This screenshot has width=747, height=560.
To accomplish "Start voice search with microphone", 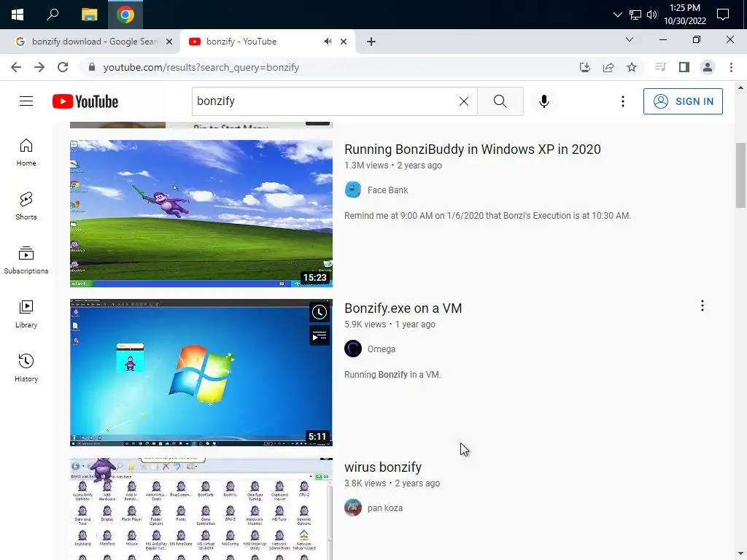I will (544, 101).
